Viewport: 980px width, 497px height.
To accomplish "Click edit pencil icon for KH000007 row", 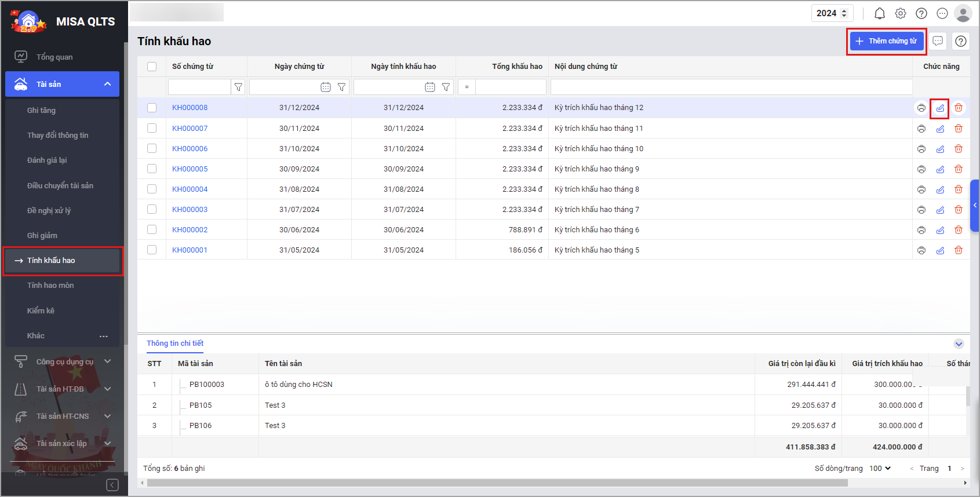I will 940,129.
